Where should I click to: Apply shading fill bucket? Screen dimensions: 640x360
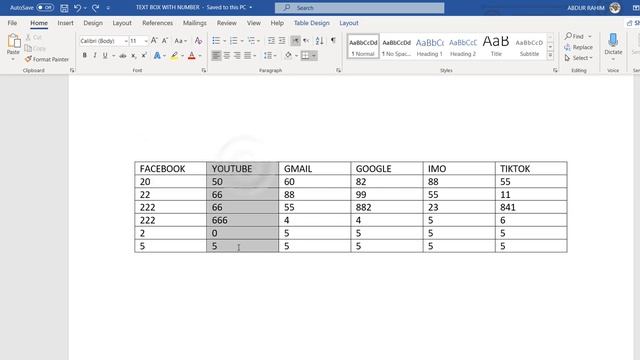click(288, 56)
